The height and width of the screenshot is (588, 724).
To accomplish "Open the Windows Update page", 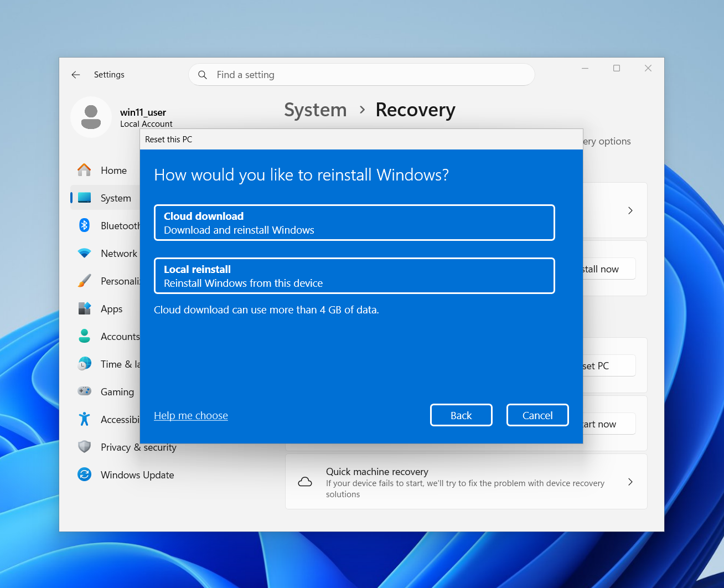I will [137, 475].
